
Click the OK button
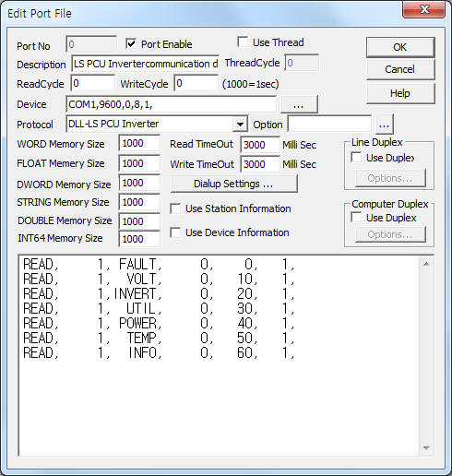tap(400, 47)
